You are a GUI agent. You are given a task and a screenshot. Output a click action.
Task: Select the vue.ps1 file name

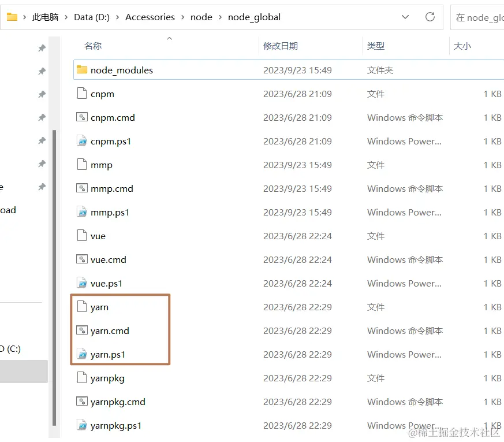tap(106, 284)
